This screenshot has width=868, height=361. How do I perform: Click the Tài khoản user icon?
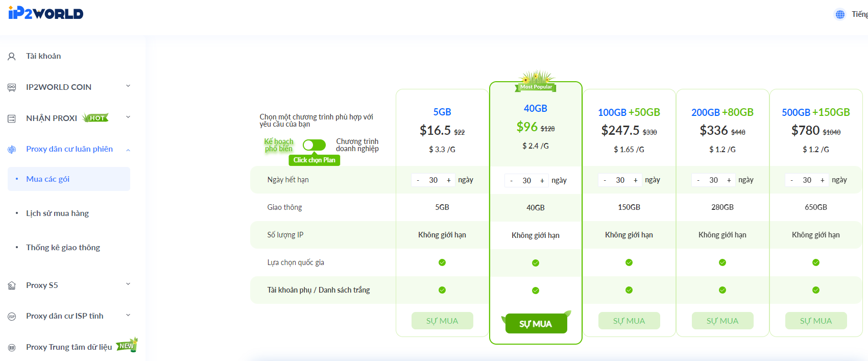12,57
